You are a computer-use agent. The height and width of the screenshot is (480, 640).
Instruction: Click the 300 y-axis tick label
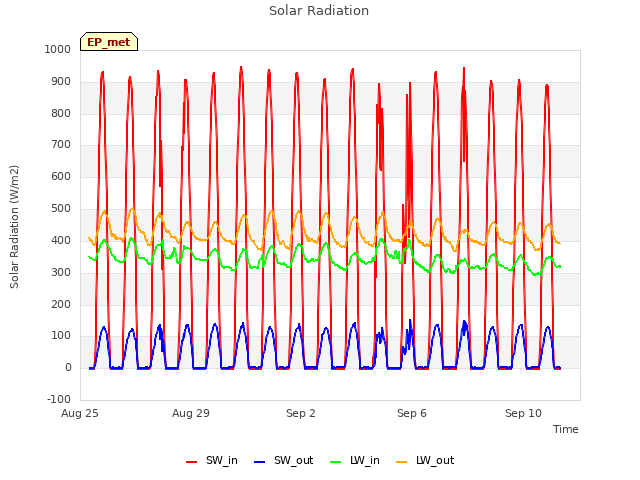coord(61,272)
